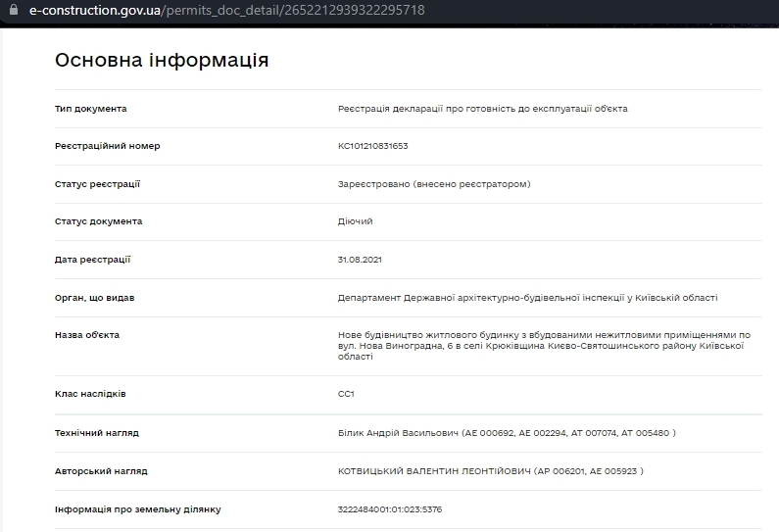Click the e-construction.gov.ua URL in address bar
This screenshot has width=779, height=532.
(227, 10)
